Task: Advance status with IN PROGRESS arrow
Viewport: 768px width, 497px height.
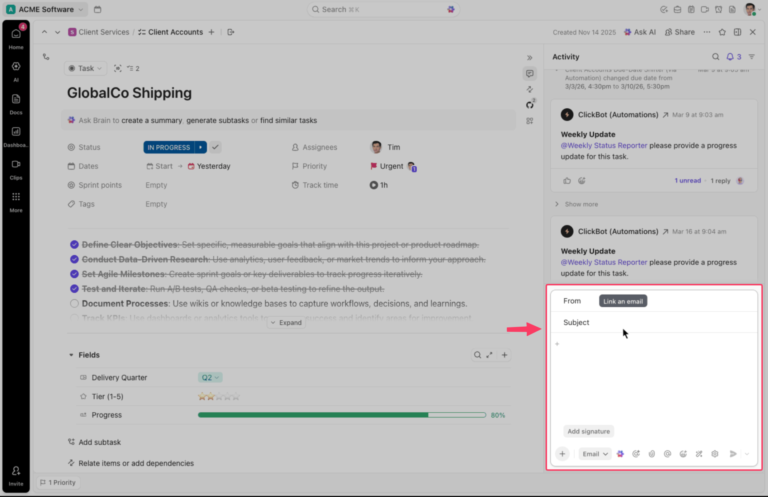Action: tap(200, 147)
